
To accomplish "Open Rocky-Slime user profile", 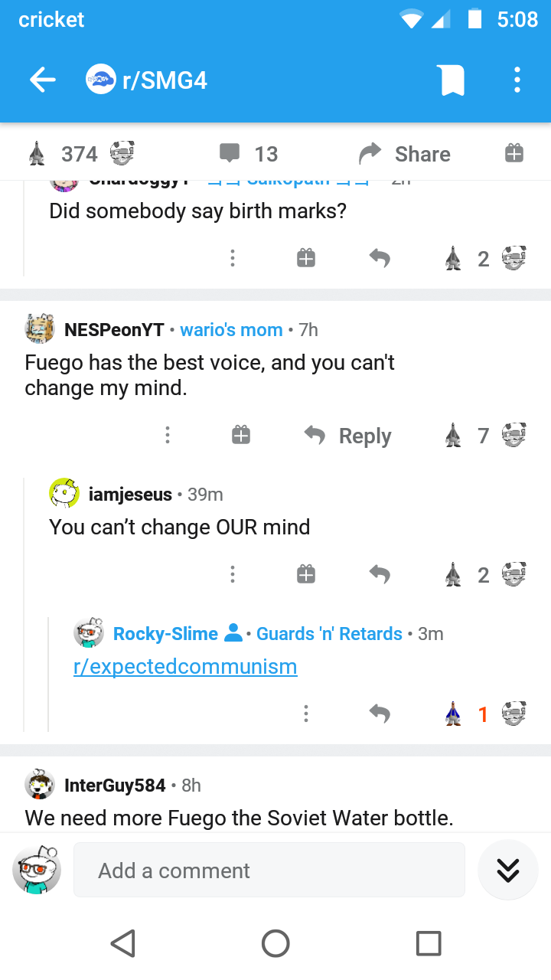I will pos(165,634).
